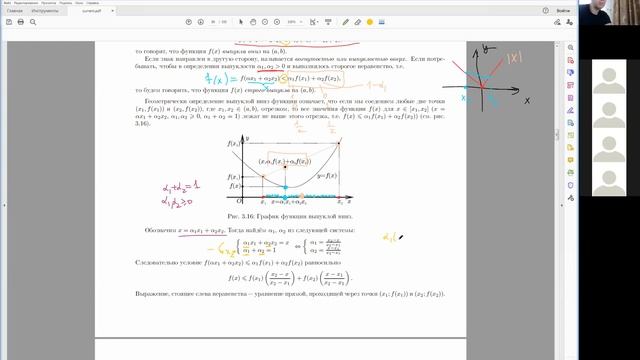Click the parabola graph figure in document

tap(289, 170)
